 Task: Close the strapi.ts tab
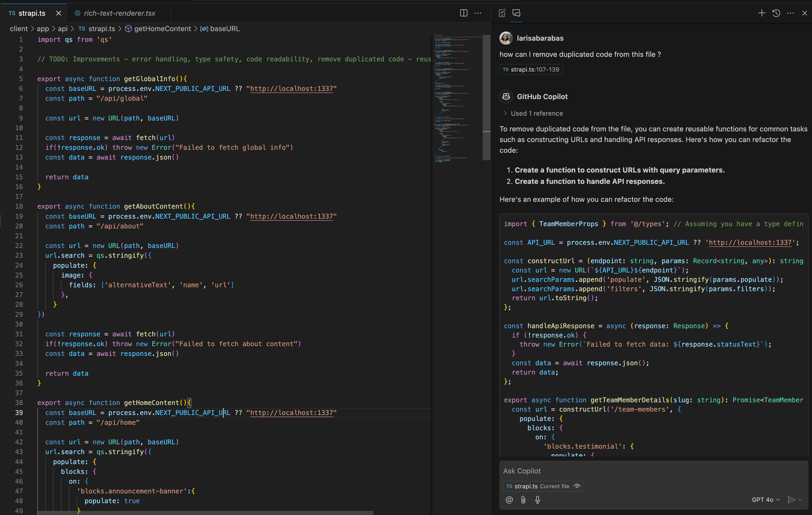pyautogui.click(x=59, y=13)
